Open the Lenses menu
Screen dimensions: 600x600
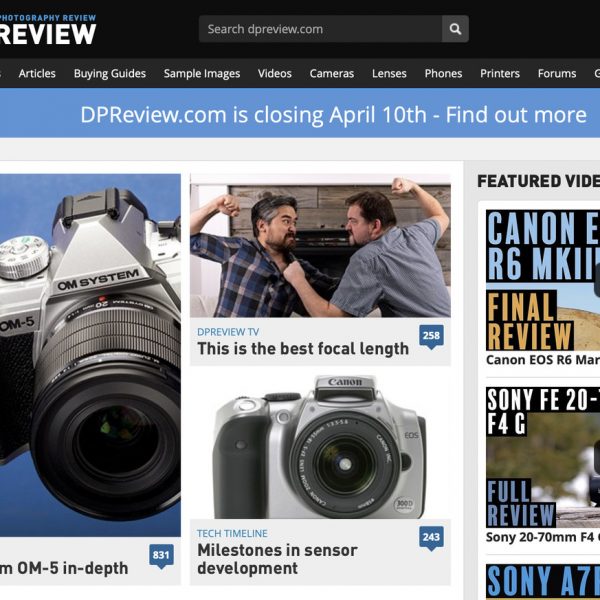tap(389, 73)
